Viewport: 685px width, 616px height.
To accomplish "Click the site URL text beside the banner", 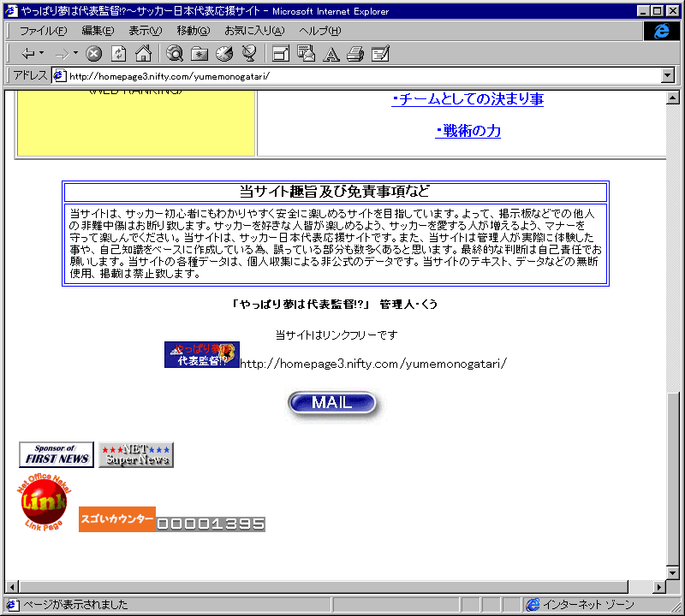I will (373, 364).
